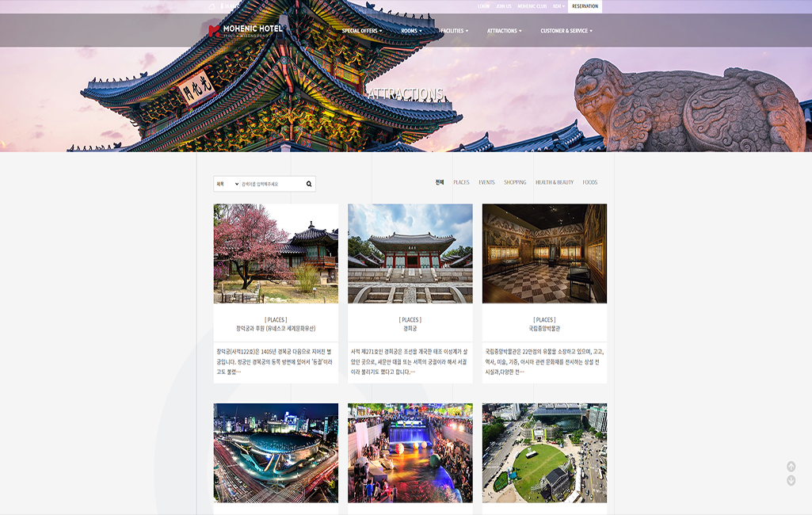
Task: Click the 경희궁 title link
Action: (410, 329)
